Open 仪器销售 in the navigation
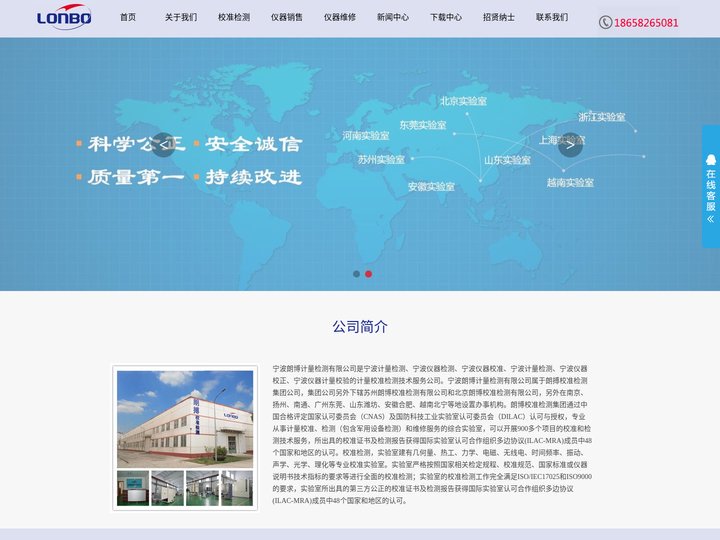The width and height of the screenshot is (720, 540). click(287, 17)
